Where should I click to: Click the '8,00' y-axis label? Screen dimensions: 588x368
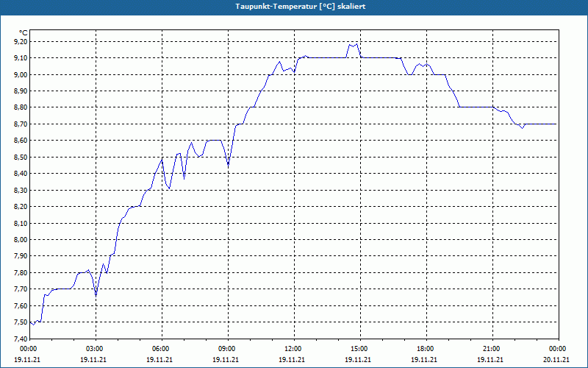[x=21, y=240]
